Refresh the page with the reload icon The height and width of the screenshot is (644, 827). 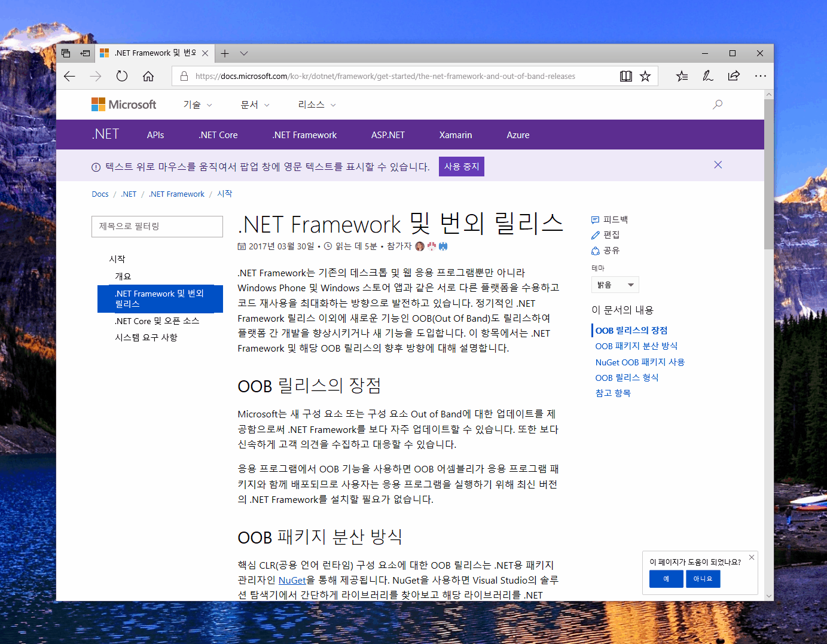(x=121, y=76)
